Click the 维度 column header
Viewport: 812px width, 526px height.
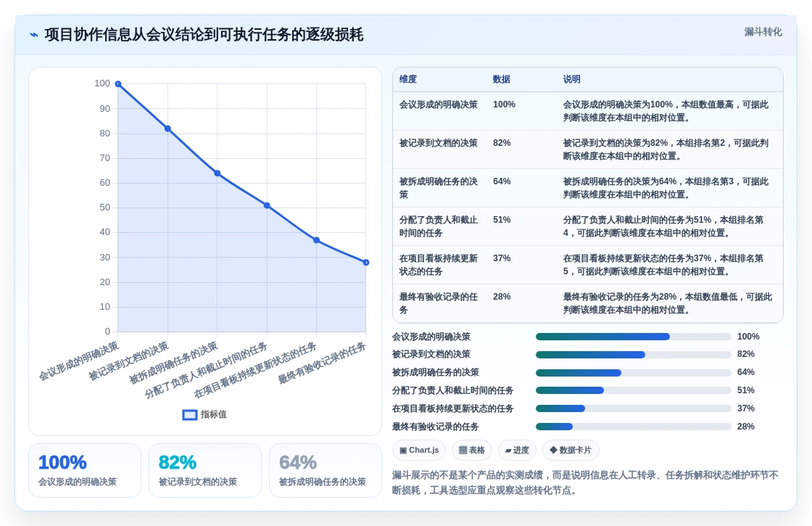point(408,79)
